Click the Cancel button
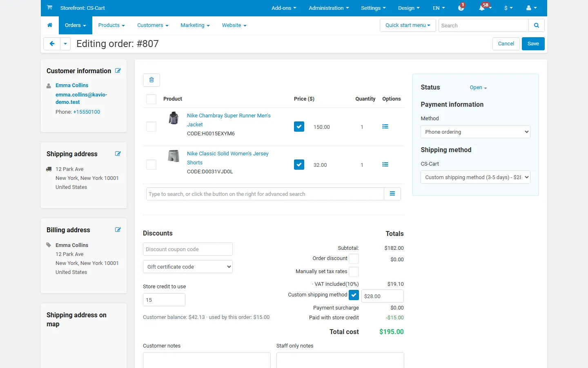 [x=506, y=44]
